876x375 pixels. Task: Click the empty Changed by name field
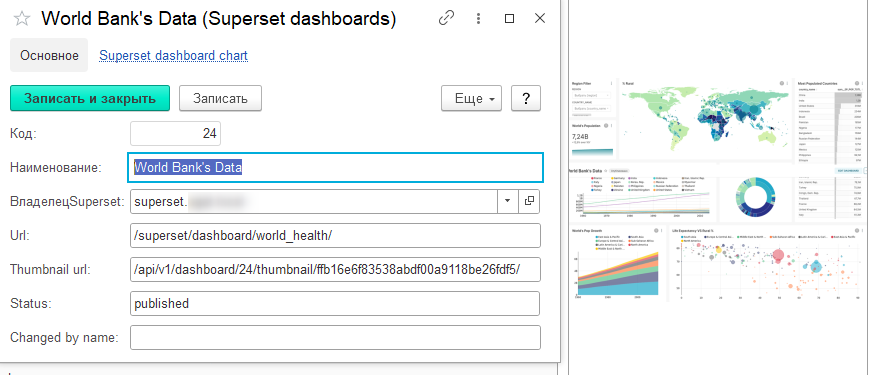pos(335,338)
